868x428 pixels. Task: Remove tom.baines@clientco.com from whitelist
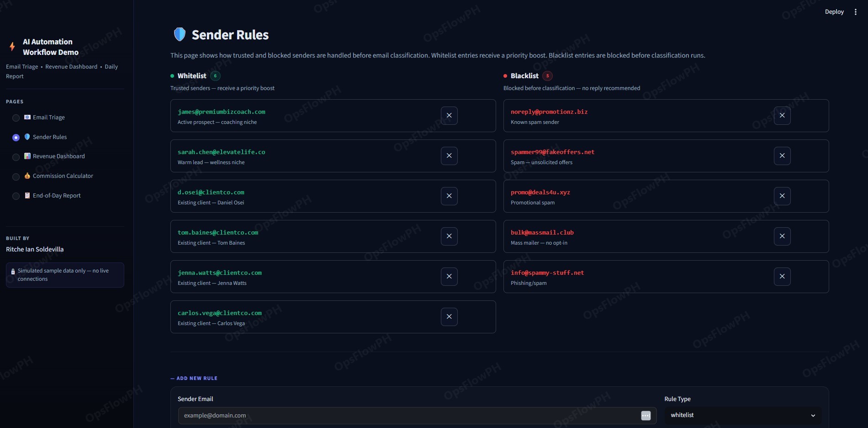click(x=449, y=236)
